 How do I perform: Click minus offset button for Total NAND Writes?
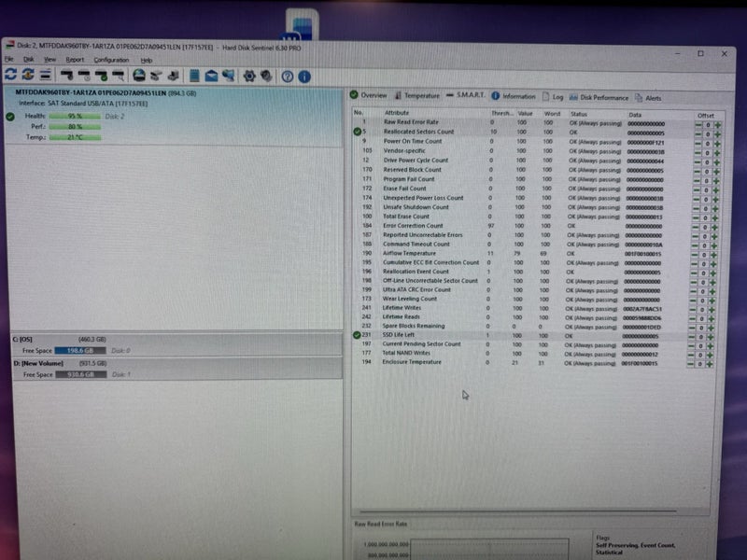coord(691,355)
